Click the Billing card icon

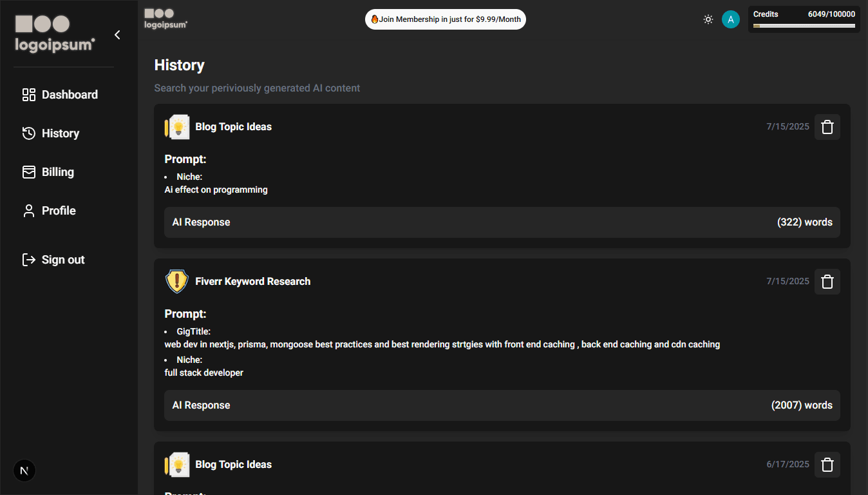pos(28,171)
